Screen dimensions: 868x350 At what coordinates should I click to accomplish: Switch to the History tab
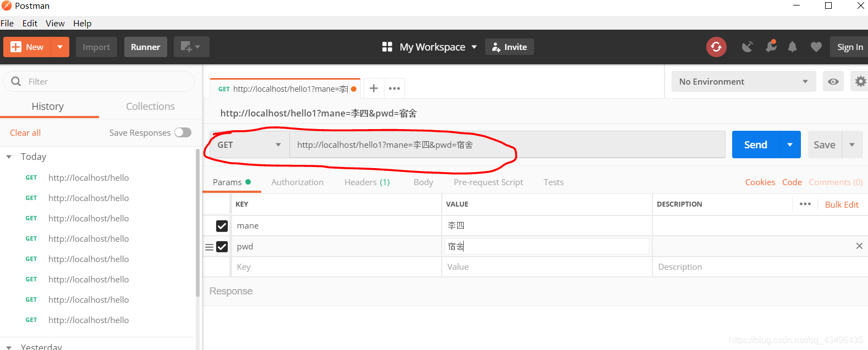[x=48, y=106]
